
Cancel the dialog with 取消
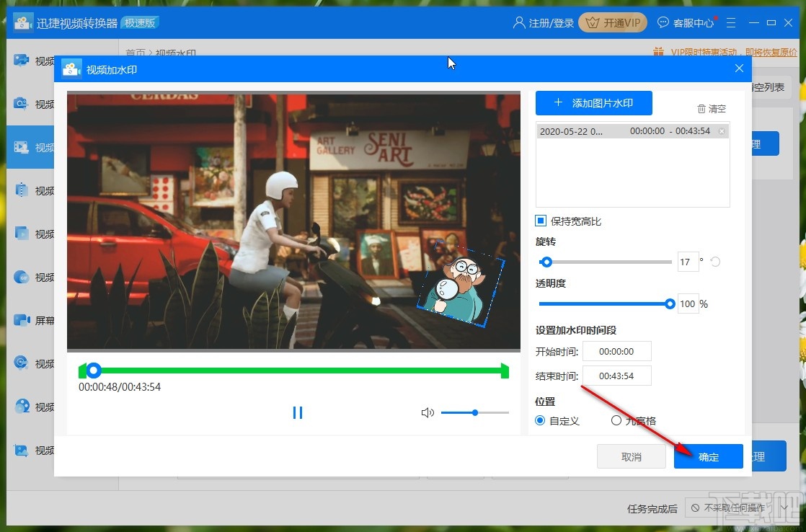632,456
